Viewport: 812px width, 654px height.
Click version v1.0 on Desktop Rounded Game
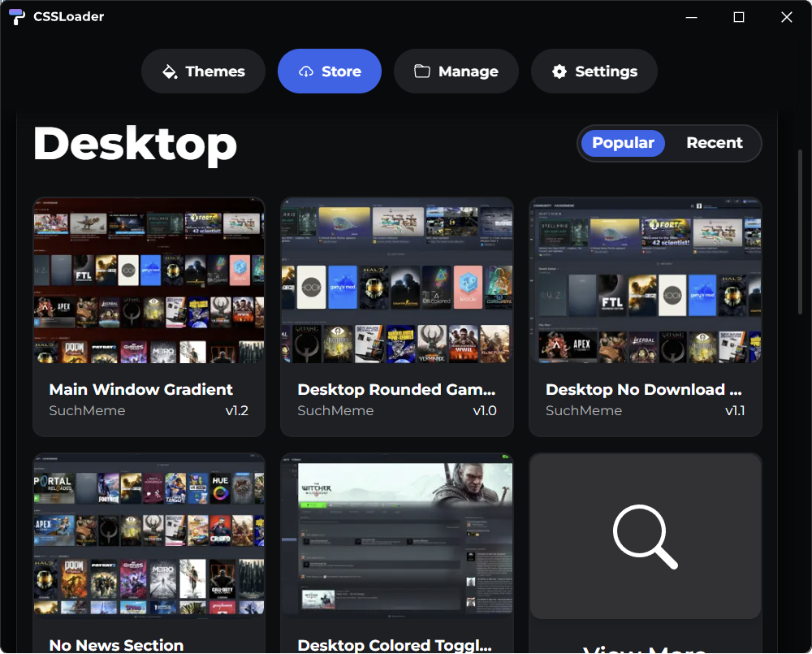[485, 411]
